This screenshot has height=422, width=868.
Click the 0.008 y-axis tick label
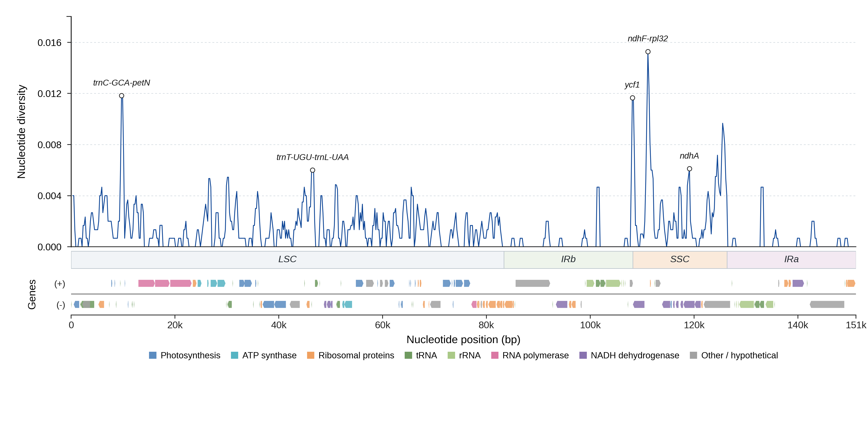click(50, 145)
